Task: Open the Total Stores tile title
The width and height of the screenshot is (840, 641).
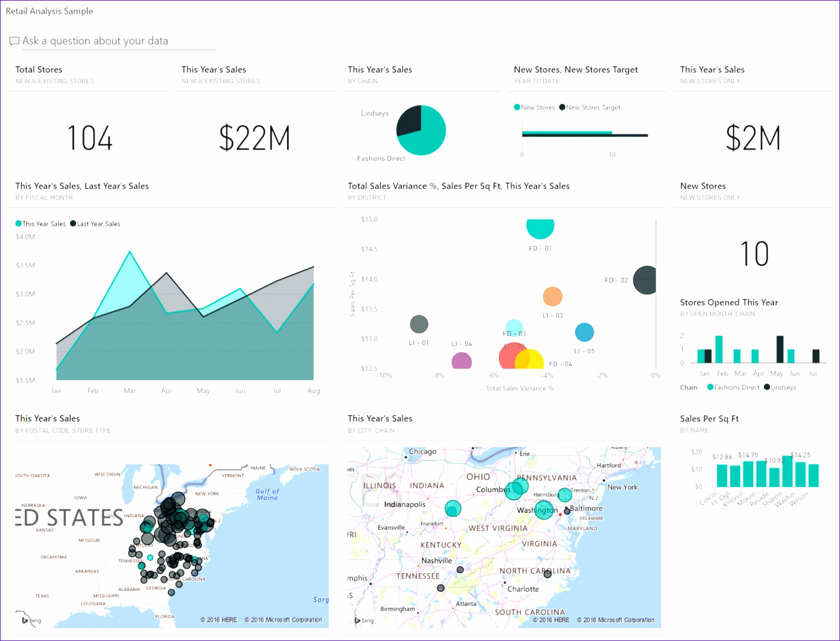Action: [x=39, y=69]
